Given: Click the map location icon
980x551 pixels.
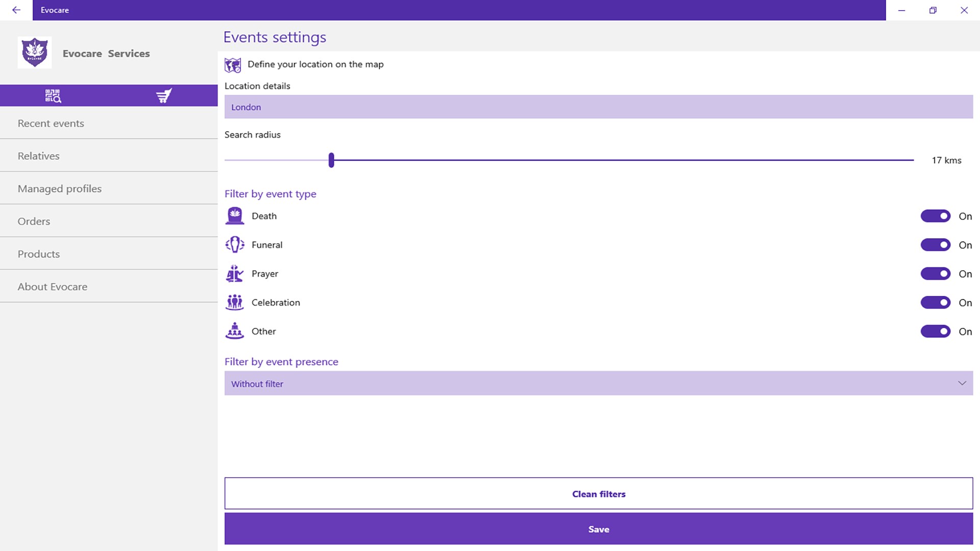Looking at the screenshot, I should 233,65.
